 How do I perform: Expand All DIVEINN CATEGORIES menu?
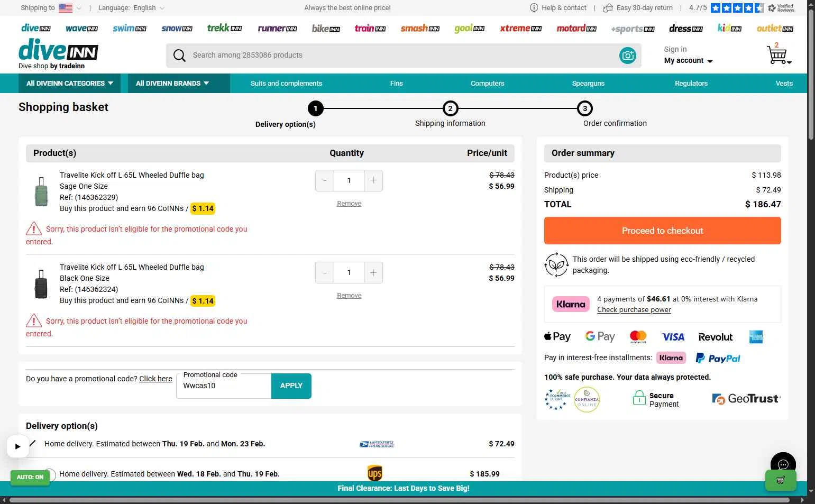[70, 84]
